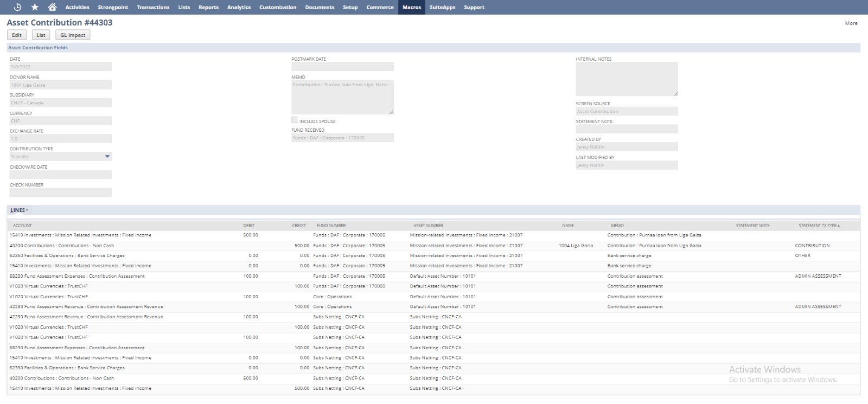868x404 pixels.
Task: Open the SuiteApps menu
Action: [x=442, y=8]
